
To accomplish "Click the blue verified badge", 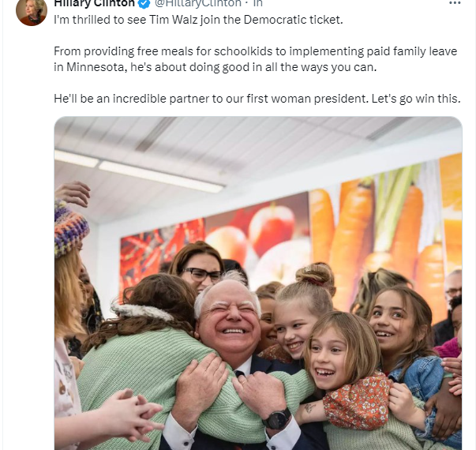I will click(x=144, y=3).
